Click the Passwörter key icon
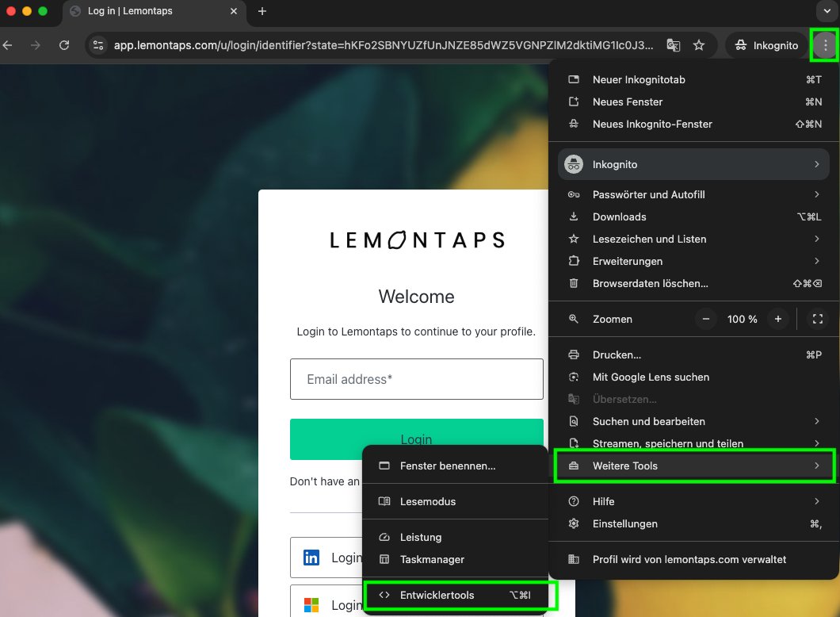The image size is (840, 617). pos(573,194)
